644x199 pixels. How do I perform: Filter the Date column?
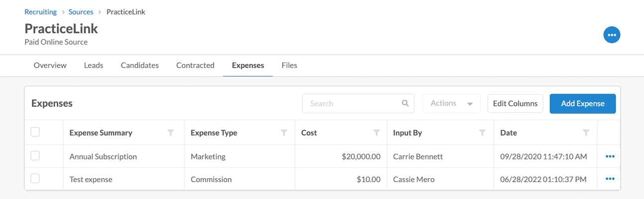tap(586, 133)
